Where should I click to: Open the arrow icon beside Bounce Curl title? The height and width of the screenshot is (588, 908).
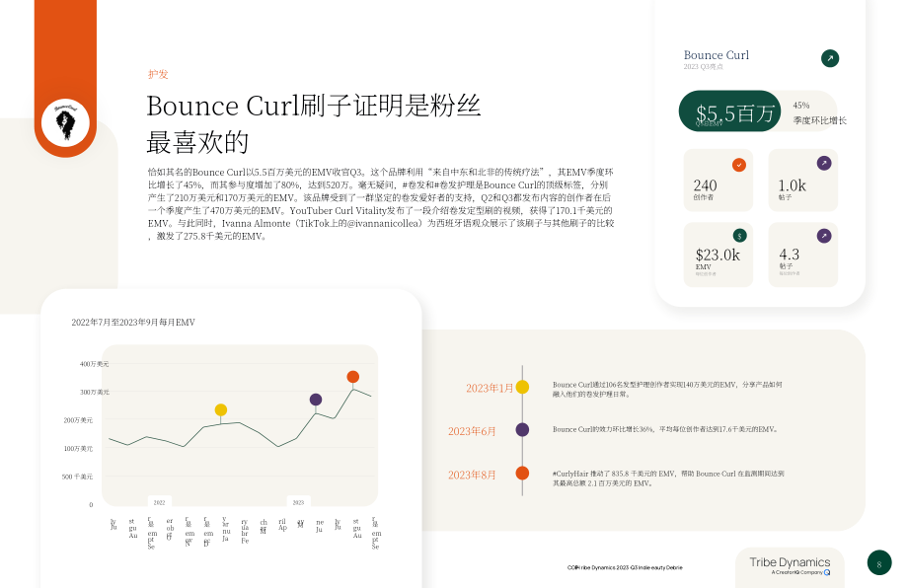pos(830,58)
